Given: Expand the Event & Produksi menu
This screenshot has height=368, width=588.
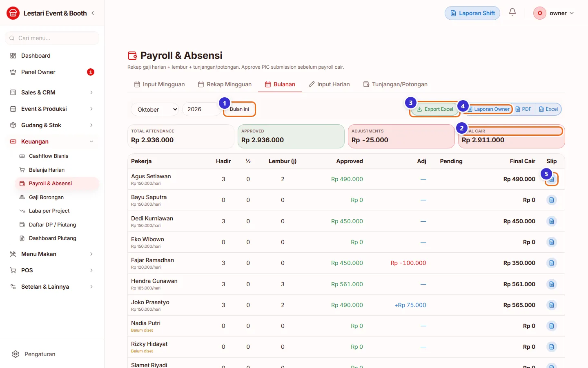Looking at the screenshot, I should (x=52, y=109).
